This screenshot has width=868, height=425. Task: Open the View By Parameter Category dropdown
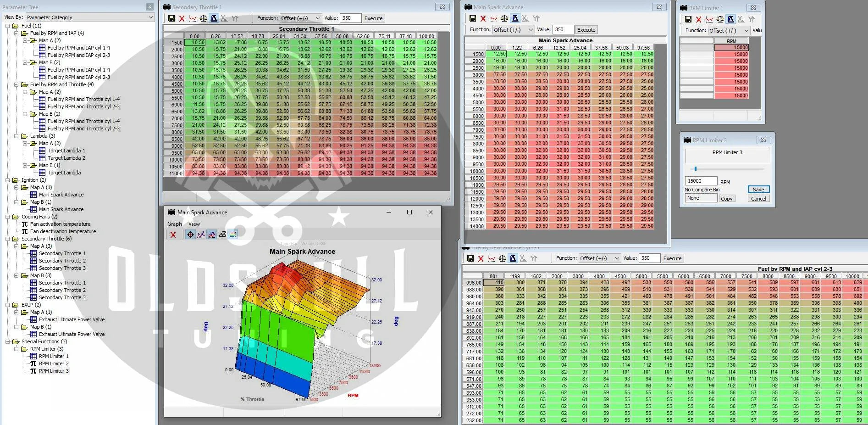[90, 17]
